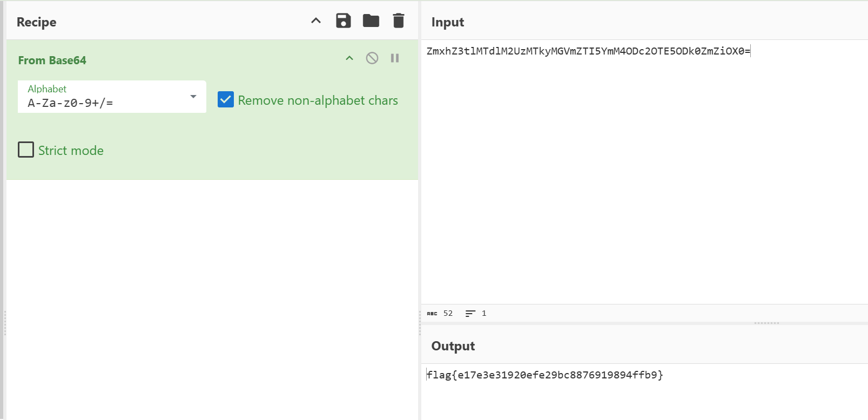This screenshot has height=420, width=868.
Task: Click the vertical divider between Recipe and Input
Action: coord(420,323)
